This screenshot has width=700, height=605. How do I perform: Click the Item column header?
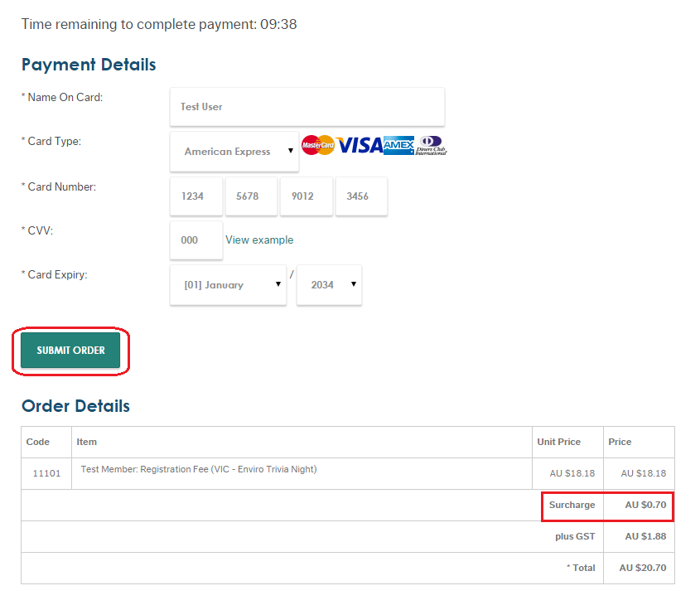click(87, 442)
